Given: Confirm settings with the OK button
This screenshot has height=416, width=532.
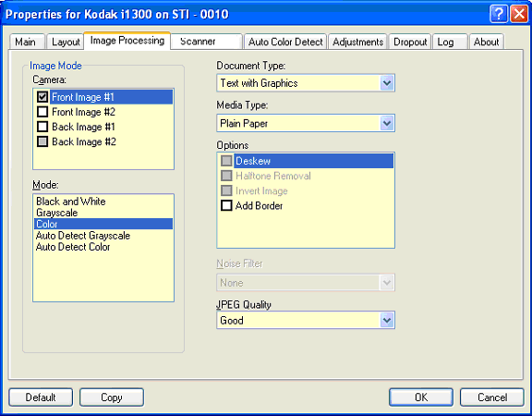Looking at the screenshot, I should pos(421,398).
